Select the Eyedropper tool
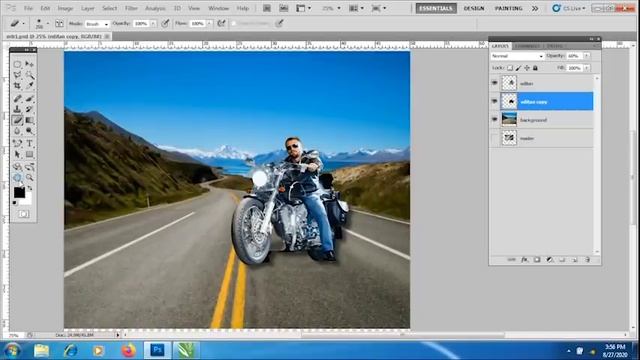Screen dimensions: 640x360 [29, 86]
